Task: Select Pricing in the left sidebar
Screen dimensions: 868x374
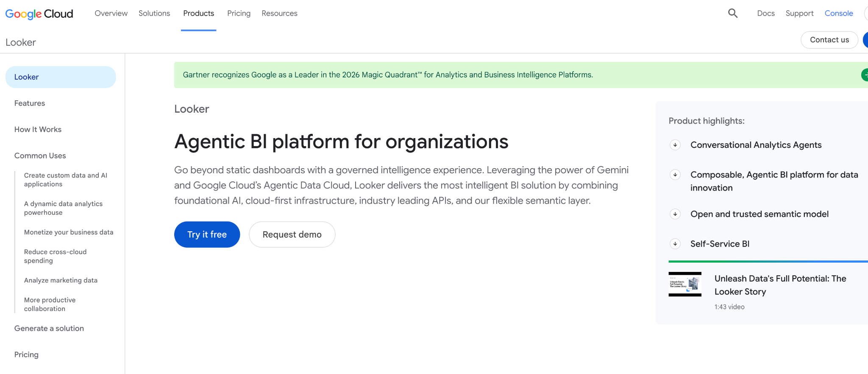Action: point(26,355)
